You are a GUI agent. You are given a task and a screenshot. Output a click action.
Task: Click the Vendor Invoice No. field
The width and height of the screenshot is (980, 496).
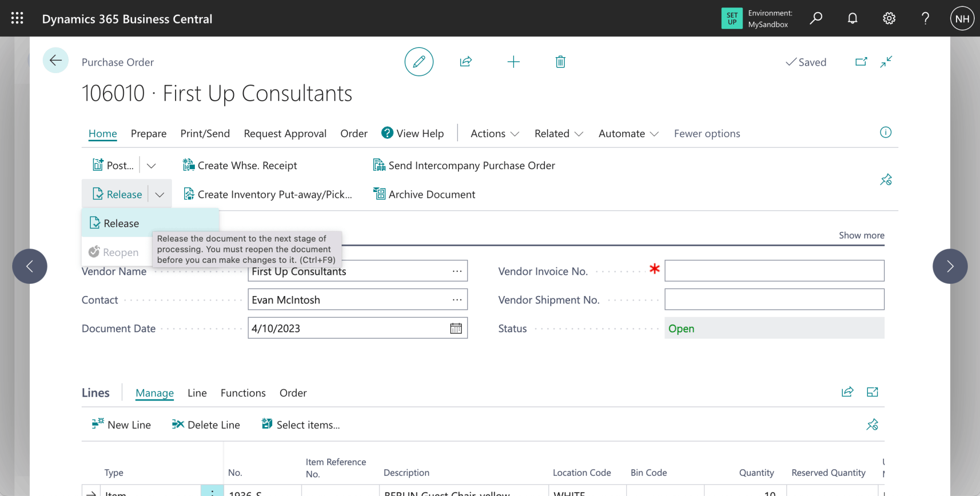774,271
